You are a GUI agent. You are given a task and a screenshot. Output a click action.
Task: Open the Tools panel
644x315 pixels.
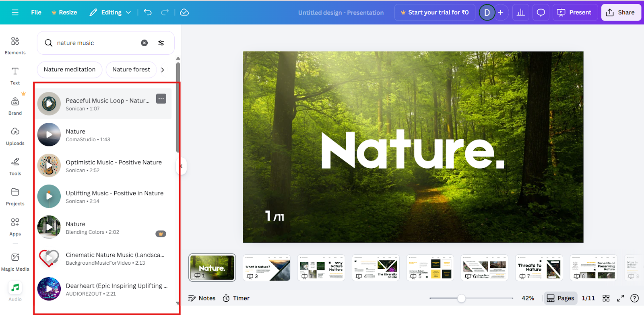tap(15, 167)
